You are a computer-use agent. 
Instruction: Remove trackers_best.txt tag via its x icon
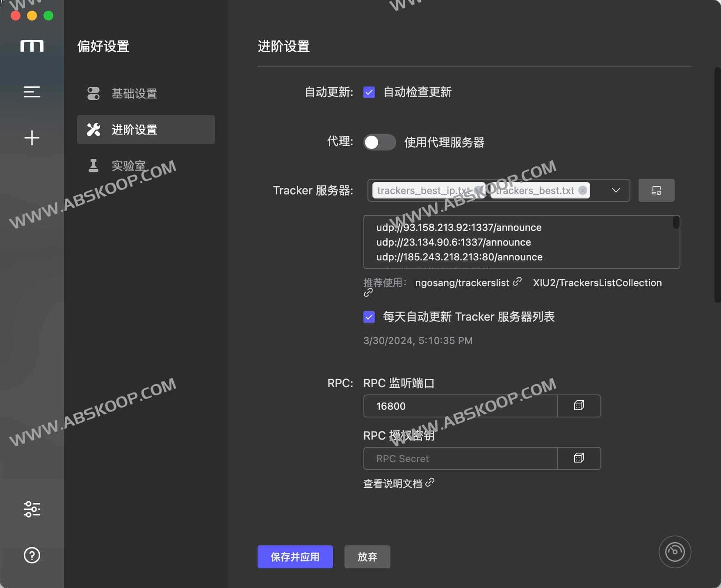point(582,190)
